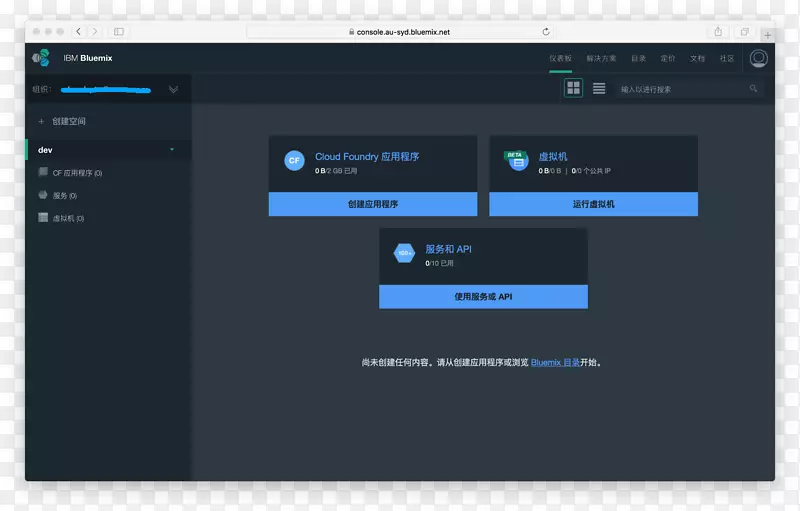Click the BETA virtual machine icon
The height and width of the screenshot is (511, 800).
[516, 161]
